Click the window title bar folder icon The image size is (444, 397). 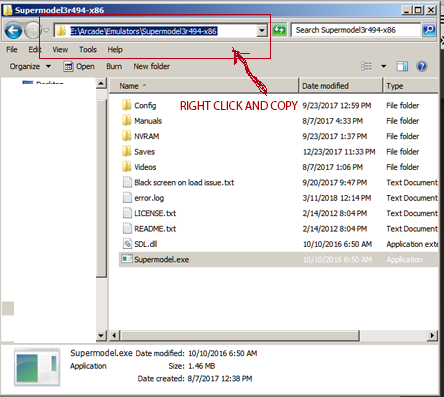[x=7, y=10]
